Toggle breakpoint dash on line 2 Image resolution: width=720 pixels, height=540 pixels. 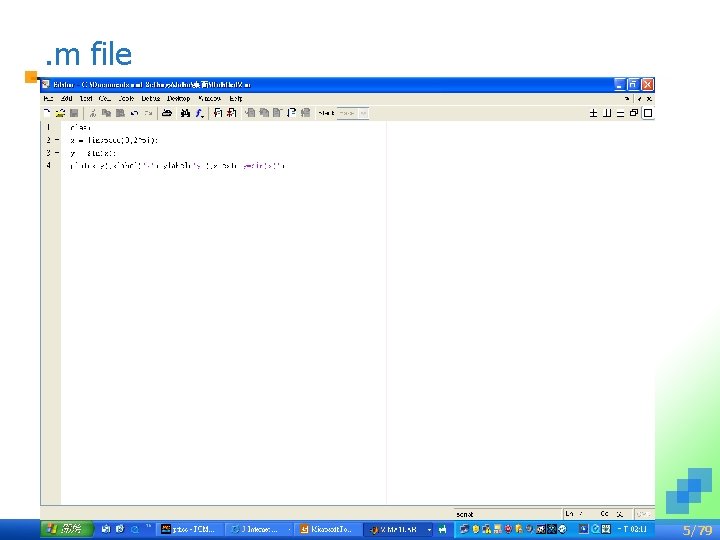(57, 140)
